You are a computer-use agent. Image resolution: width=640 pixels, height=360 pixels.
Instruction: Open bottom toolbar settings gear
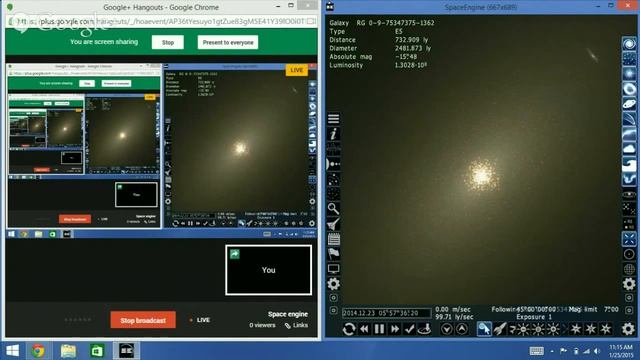coord(629,329)
